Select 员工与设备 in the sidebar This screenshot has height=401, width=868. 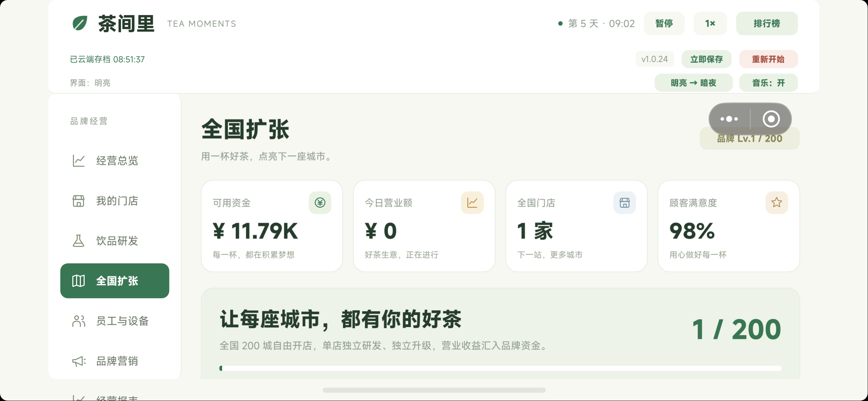(x=115, y=321)
